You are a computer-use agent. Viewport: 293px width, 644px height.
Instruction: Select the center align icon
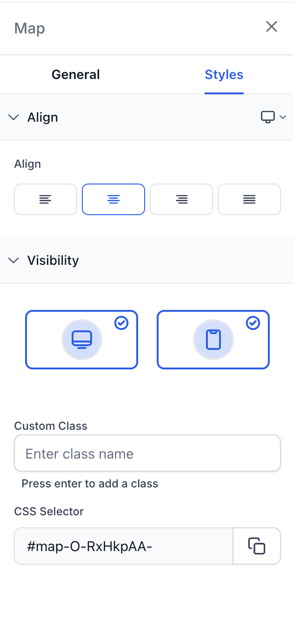click(x=113, y=199)
